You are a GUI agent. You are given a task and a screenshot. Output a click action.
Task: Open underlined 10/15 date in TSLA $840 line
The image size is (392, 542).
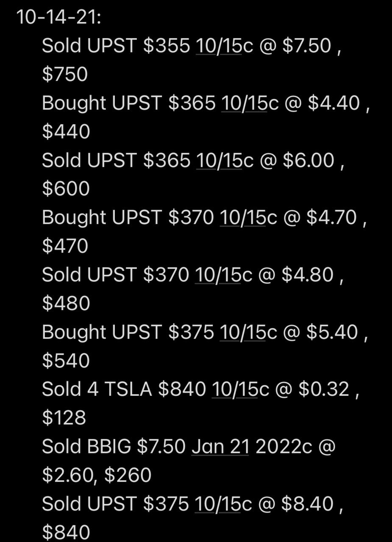tap(235, 389)
